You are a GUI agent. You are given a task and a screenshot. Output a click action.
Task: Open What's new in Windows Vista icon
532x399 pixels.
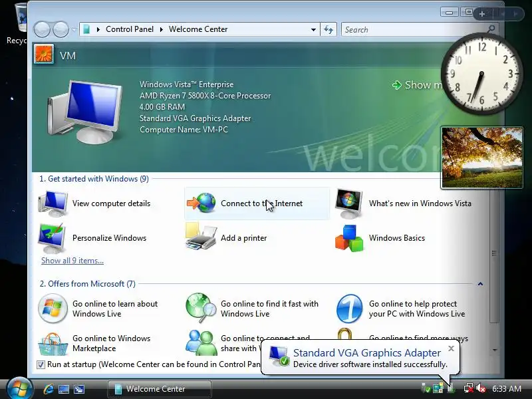350,203
